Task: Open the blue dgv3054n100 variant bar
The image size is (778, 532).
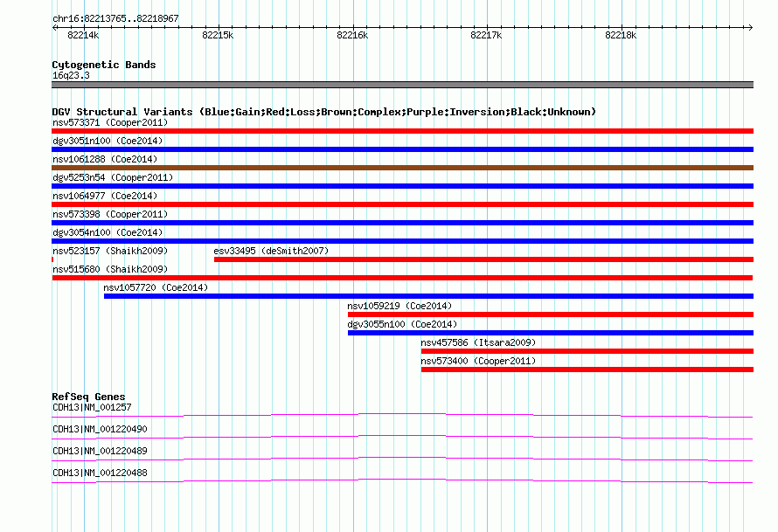Action: pos(402,241)
